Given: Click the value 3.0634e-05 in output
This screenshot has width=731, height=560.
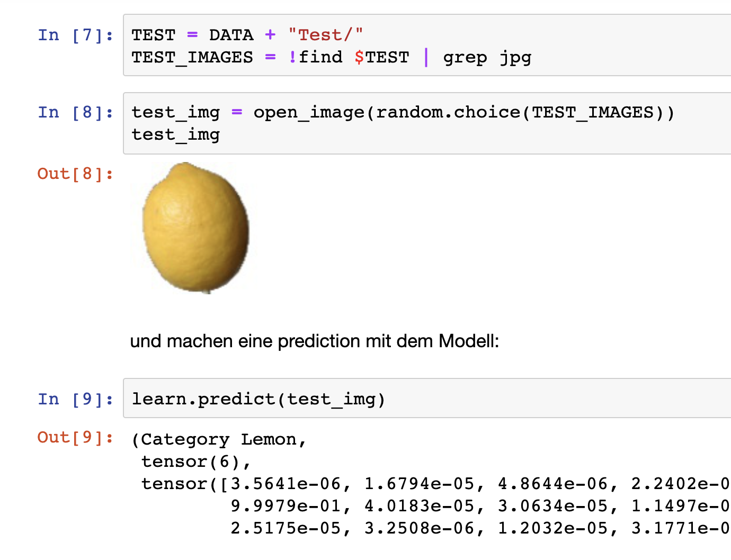Looking at the screenshot, I should point(554,506).
